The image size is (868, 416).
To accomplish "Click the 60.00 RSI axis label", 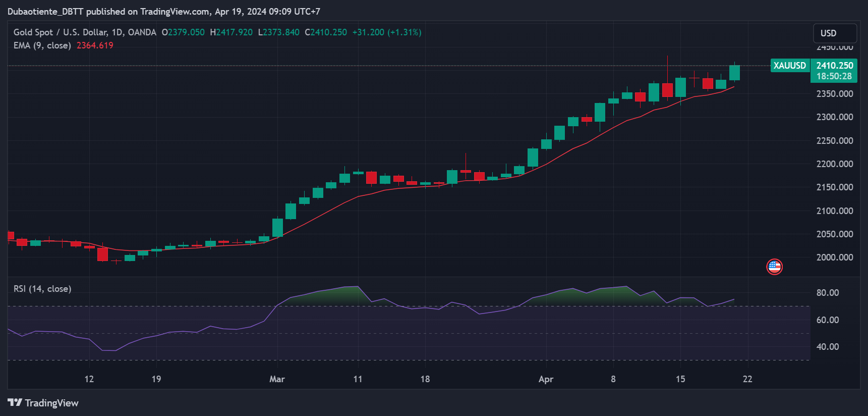I will (828, 320).
